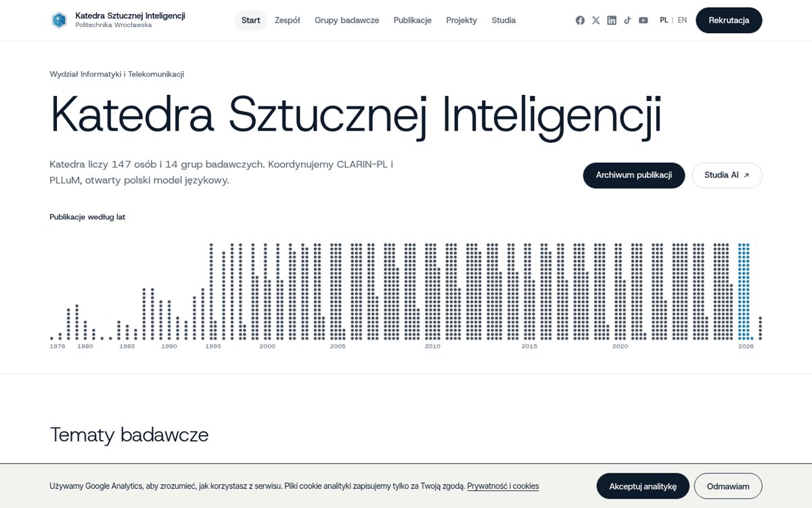The image size is (812, 508).
Task: Switch language to PL
Action: (664, 20)
